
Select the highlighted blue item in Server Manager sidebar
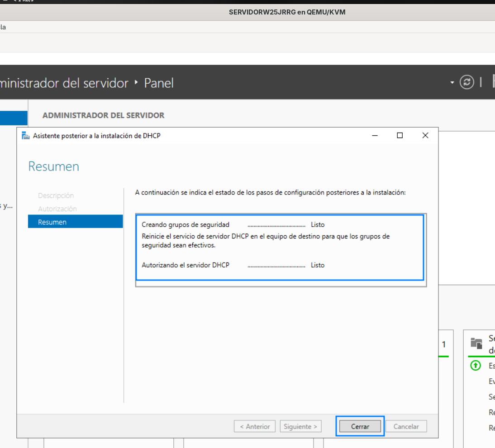[x=14, y=118]
